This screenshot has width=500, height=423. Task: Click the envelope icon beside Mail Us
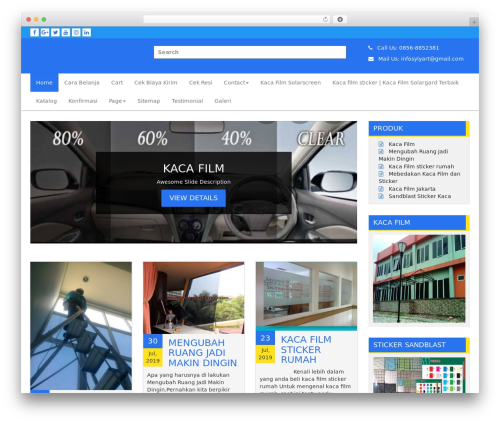click(x=371, y=59)
